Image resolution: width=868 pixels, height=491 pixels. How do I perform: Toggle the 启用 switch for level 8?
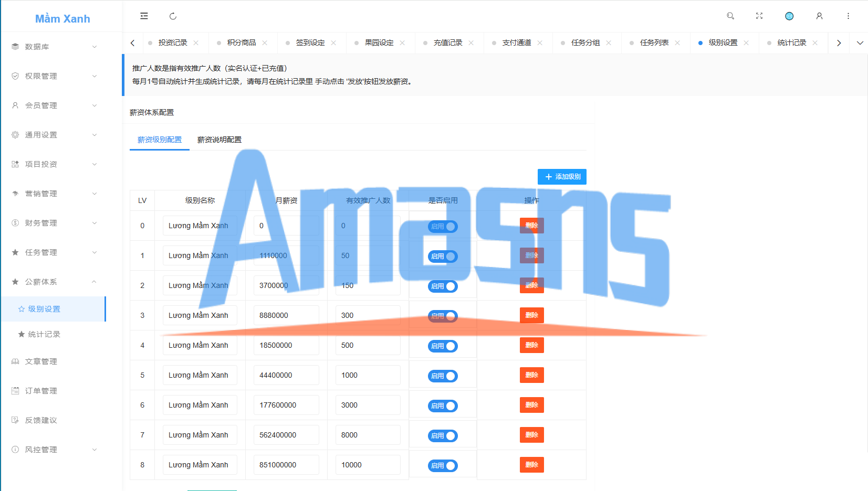pos(443,466)
